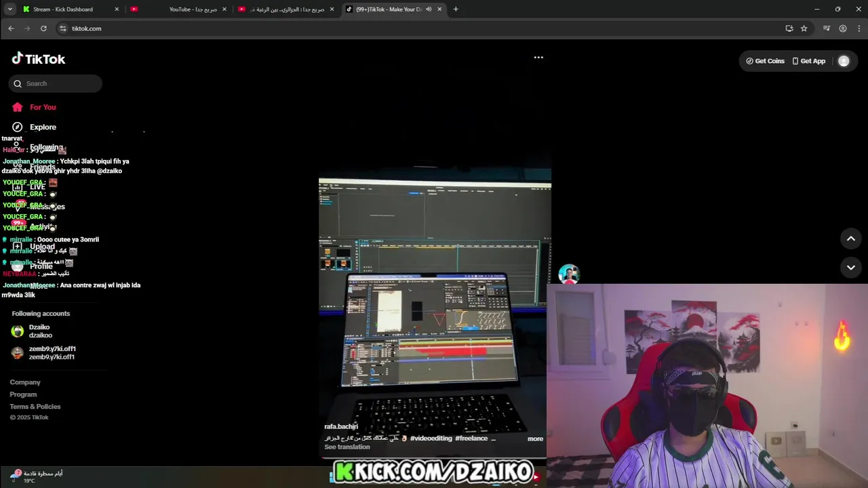Focus the TikTok search field
The width and height of the screenshot is (868, 488).
click(x=56, y=83)
